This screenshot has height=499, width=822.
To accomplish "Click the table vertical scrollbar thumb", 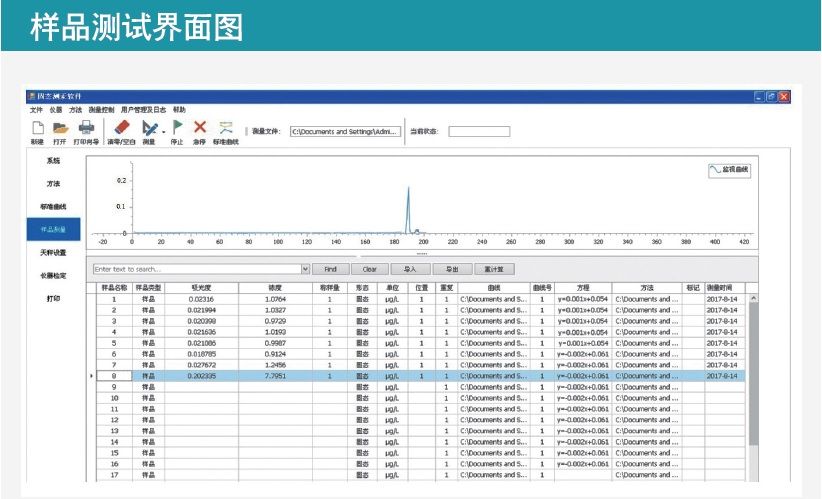I will (x=753, y=374).
